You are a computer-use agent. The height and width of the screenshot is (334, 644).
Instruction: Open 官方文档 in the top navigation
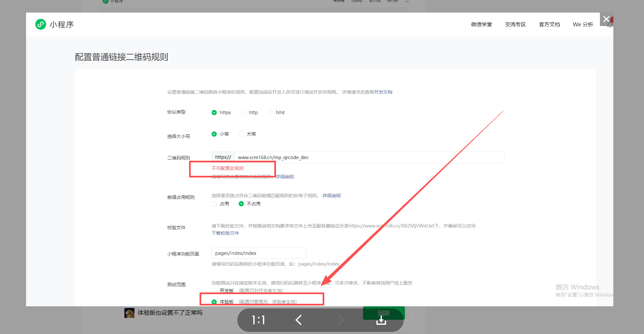[x=549, y=24]
